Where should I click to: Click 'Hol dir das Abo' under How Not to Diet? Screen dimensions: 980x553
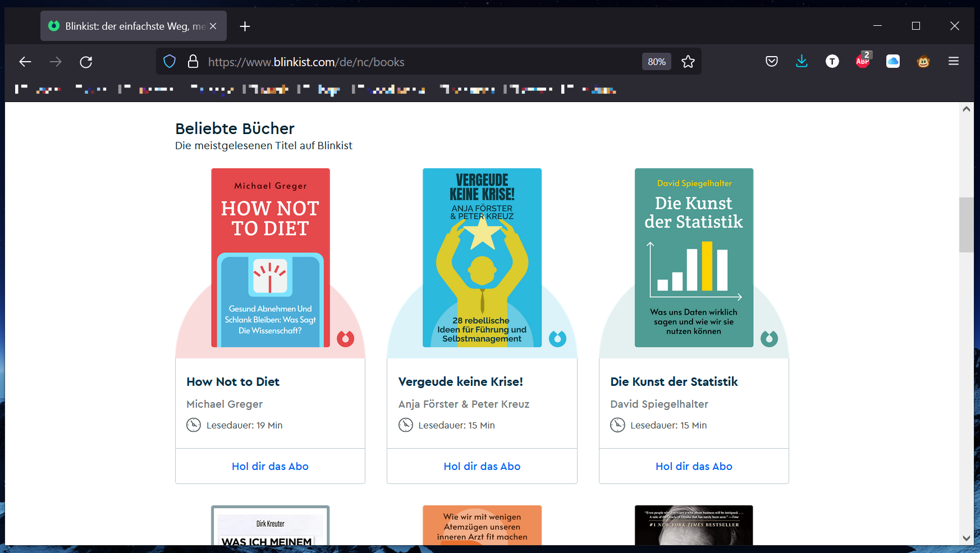pyautogui.click(x=270, y=466)
